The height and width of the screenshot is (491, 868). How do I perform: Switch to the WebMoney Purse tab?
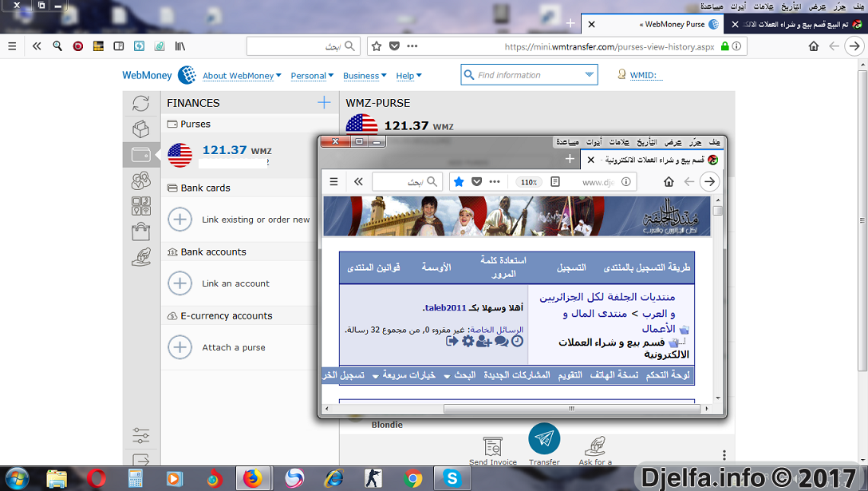[653, 25]
